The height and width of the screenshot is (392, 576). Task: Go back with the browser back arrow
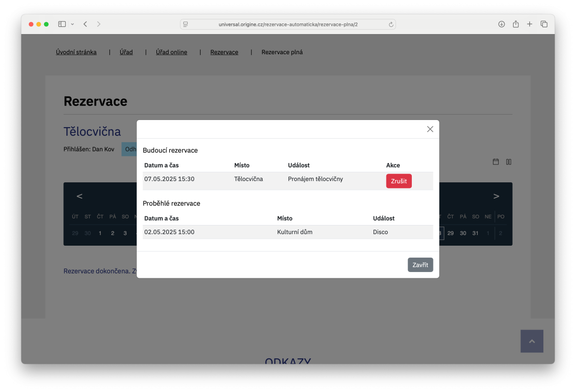[x=85, y=24]
